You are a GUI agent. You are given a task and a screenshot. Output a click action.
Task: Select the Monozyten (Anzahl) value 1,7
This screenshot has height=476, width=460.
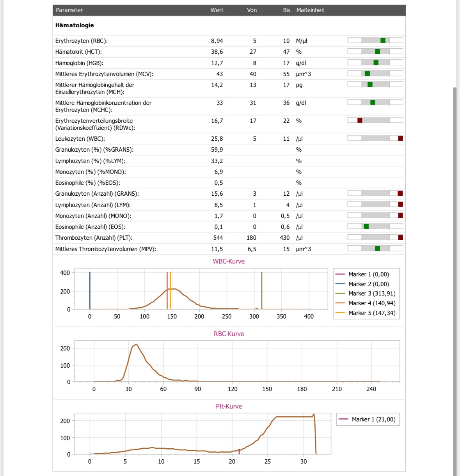tap(218, 216)
